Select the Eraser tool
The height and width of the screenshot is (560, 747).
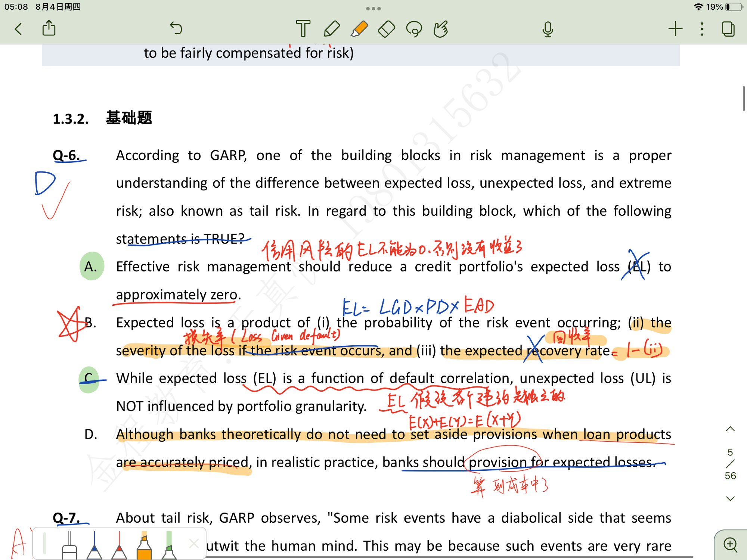tap(387, 29)
